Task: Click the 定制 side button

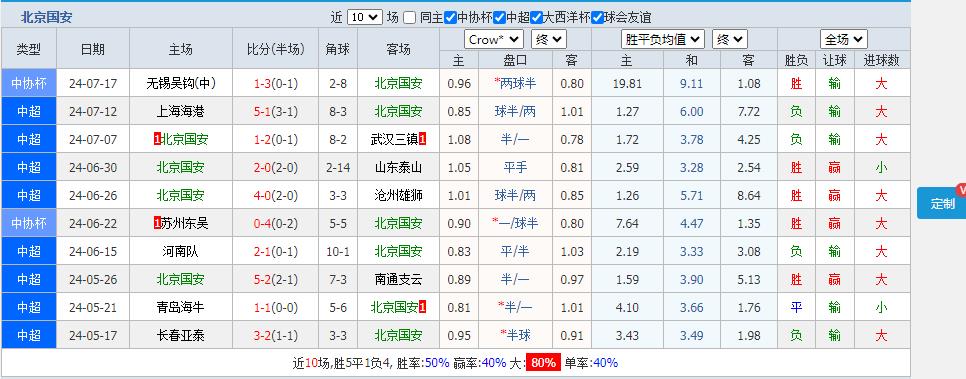Action: click(941, 203)
